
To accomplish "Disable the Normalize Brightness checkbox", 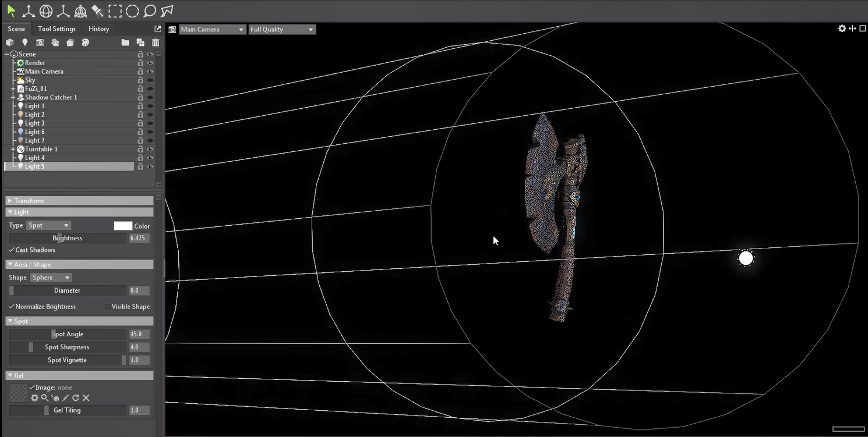I will [x=12, y=307].
